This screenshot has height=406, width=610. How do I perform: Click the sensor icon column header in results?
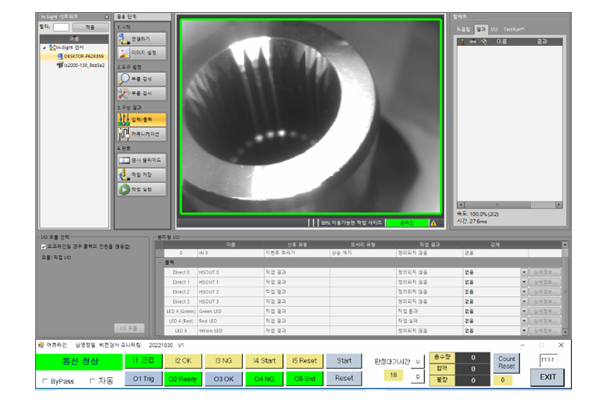point(473,42)
